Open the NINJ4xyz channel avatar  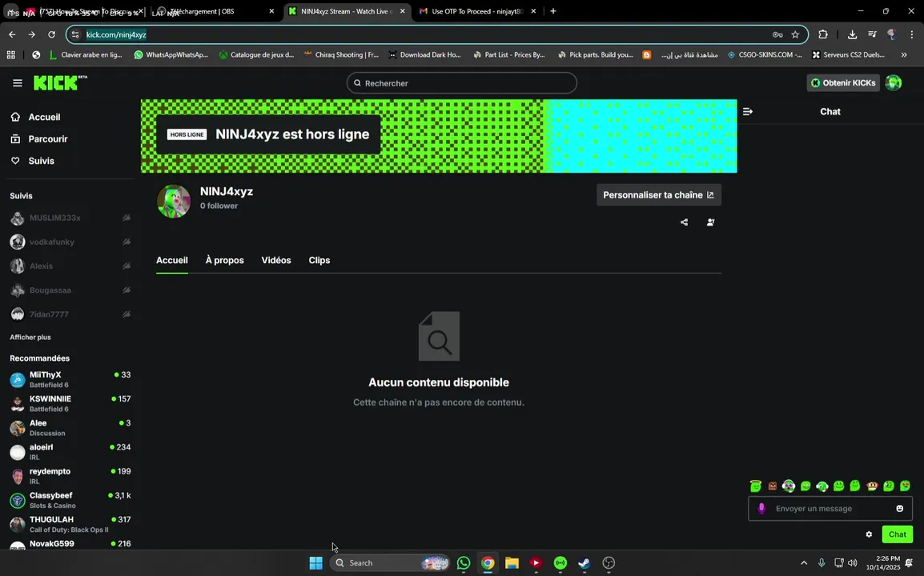click(174, 201)
